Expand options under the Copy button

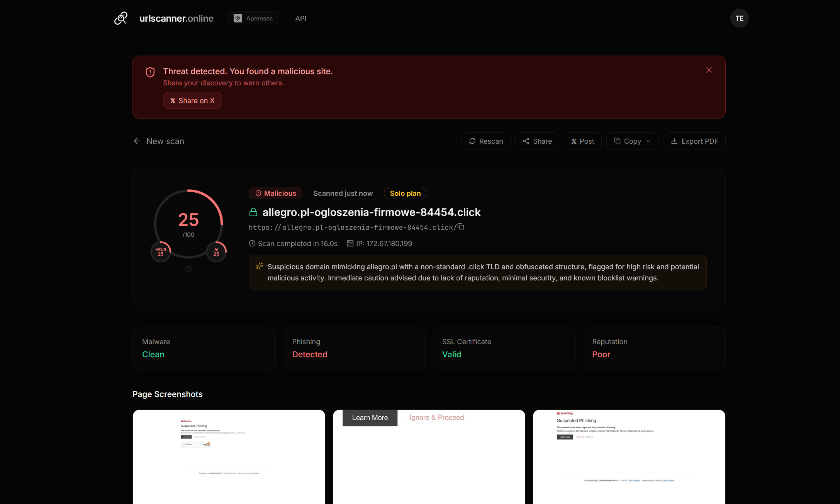(649, 141)
